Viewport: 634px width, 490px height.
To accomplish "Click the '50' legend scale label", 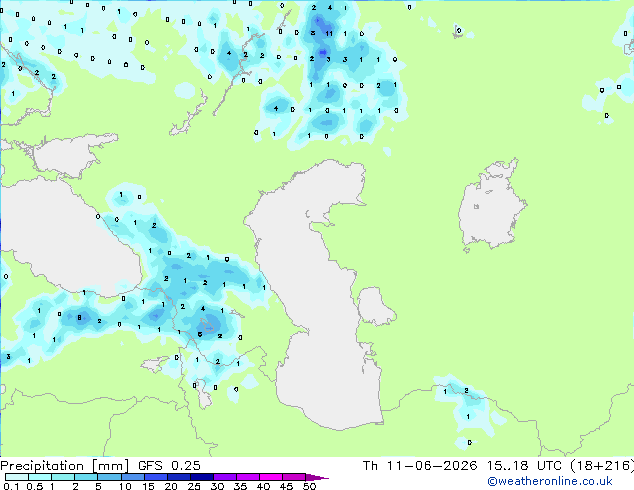I will (x=309, y=486).
